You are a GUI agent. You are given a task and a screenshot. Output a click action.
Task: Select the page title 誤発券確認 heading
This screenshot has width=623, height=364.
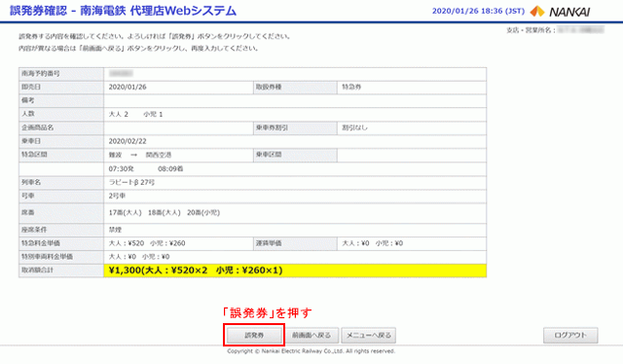[x=123, y=11]
